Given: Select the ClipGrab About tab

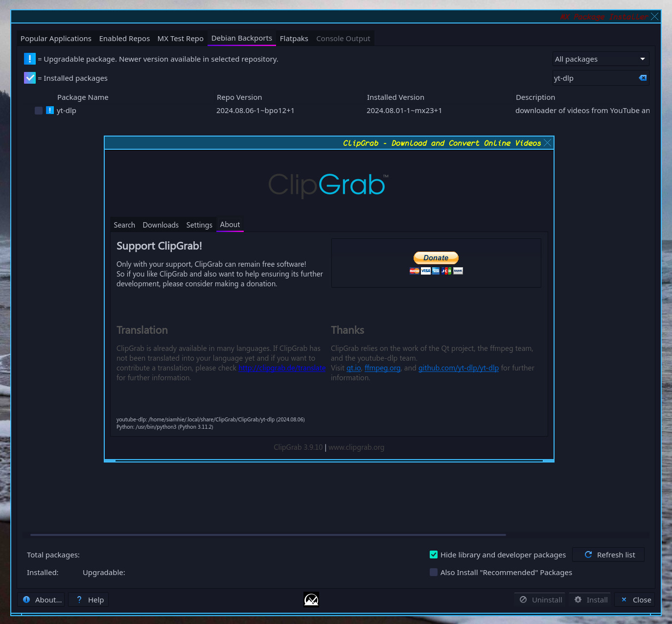Looking at the screenshot, I should click(230, 225).
